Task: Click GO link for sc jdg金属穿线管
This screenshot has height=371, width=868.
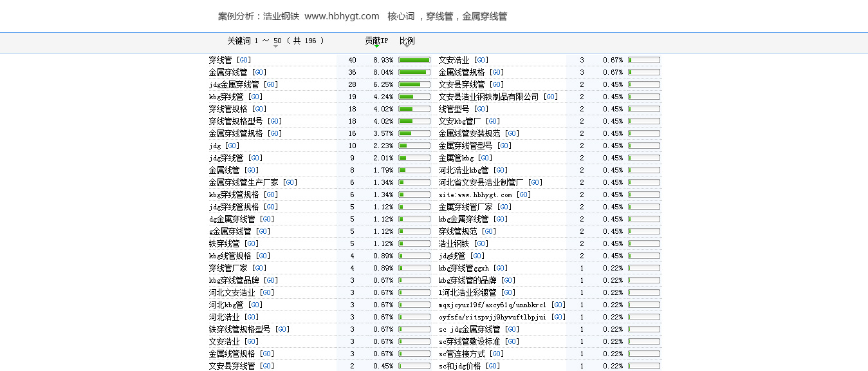Action: 512,329
